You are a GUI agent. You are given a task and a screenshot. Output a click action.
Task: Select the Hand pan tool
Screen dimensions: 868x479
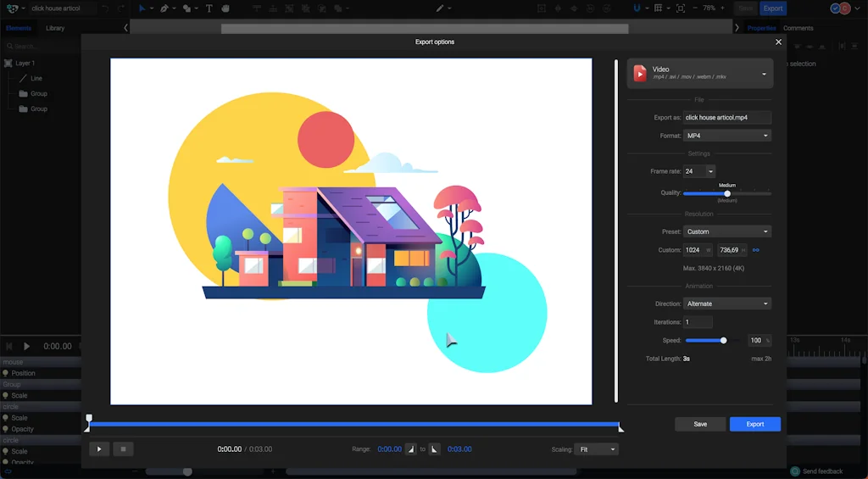225,8
